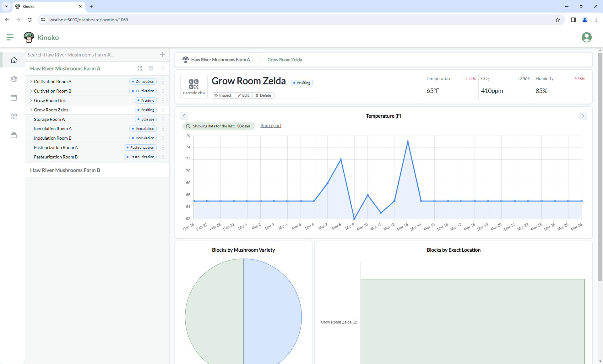Viewport: 603px width, 364px height.
Task: Open the calendar sidebar icon
Action: tap(14, 98)
